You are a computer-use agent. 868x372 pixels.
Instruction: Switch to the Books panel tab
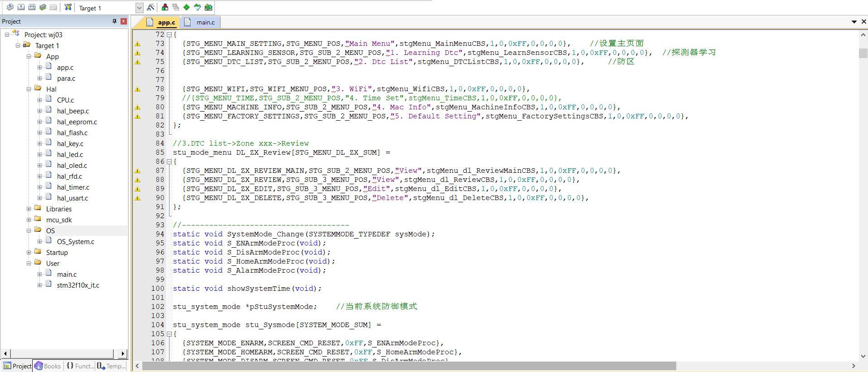(x=47, y=366)
